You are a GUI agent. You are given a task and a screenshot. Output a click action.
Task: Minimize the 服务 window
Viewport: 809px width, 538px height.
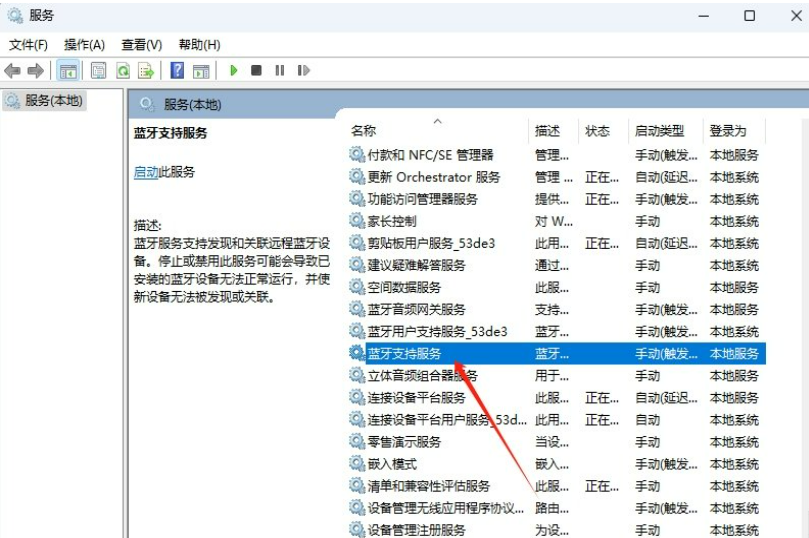[x=703, y=16]
